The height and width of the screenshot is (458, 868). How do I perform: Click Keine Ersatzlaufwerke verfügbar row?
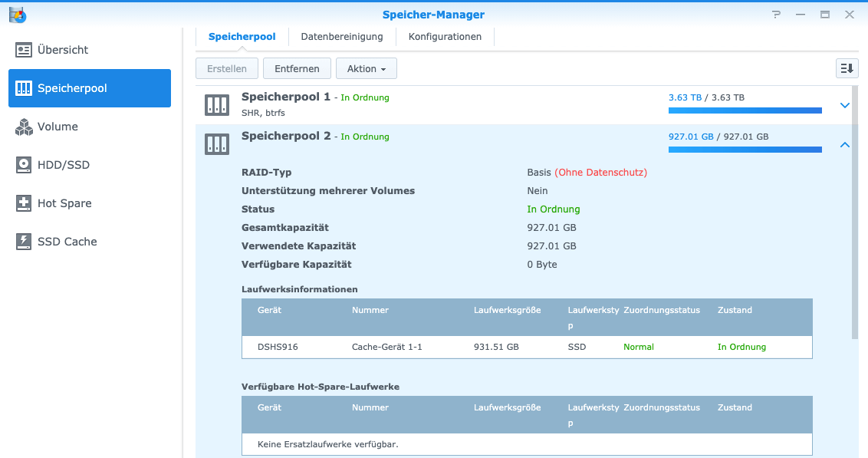[x=527, y=444]
